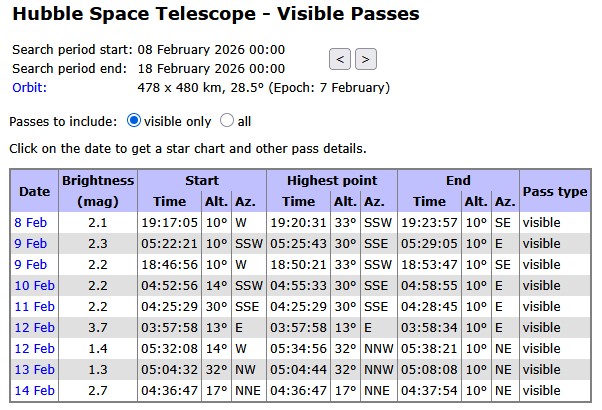Open the Orbit link
This screenshot has width=602, height=410.
(30, 88)
